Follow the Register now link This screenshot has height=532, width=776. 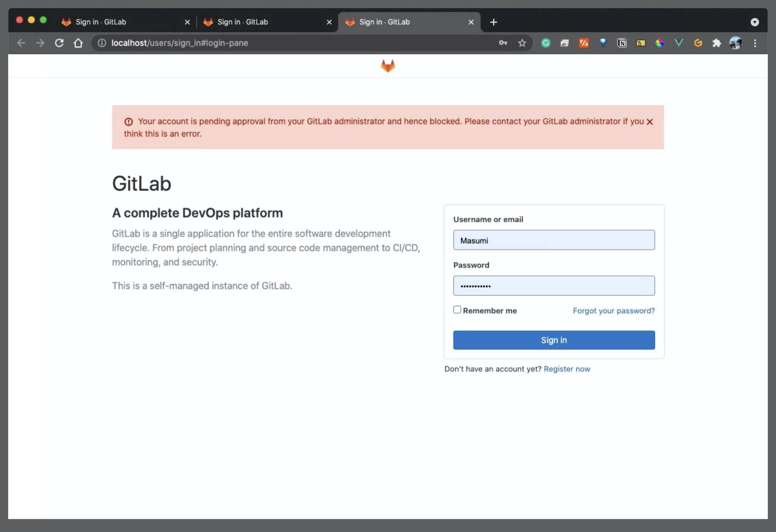pyautogui.click(x=567, y=369)
